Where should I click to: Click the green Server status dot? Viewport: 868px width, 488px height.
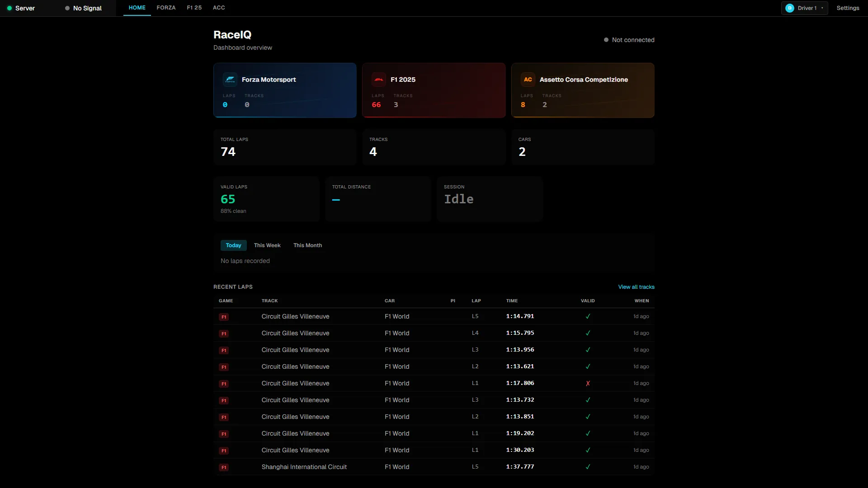[x=9, y=8]
